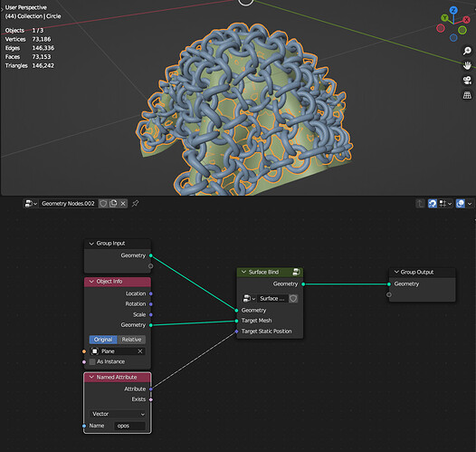Viewport: 476px width, 452px height.
Task: Clear the Plane object with the X
Action: 140,351
